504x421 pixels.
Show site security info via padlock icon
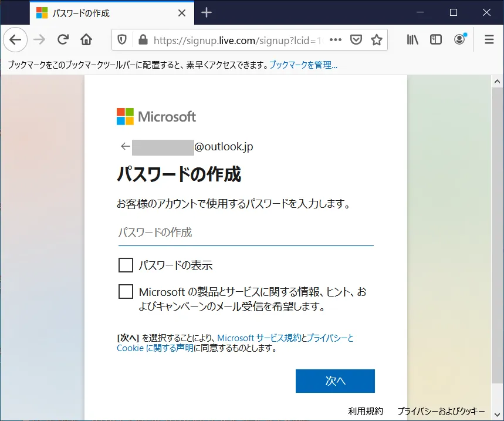pyautogui.click(x=143, y=40)
